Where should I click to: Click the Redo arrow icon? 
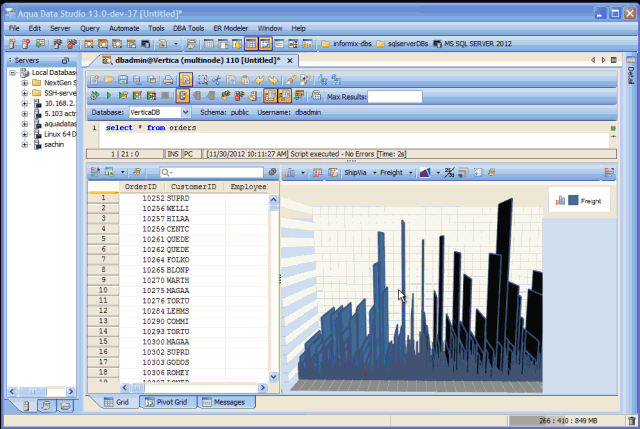(x=273, y=80)
